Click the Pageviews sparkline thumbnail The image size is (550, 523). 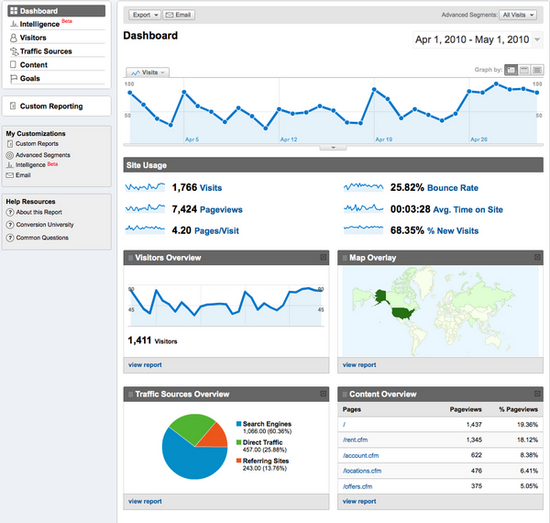coord(145,209)
